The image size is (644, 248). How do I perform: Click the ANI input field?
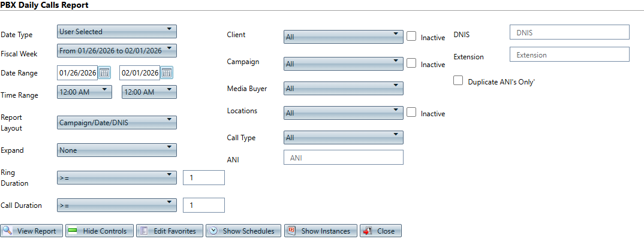(343, 157)
